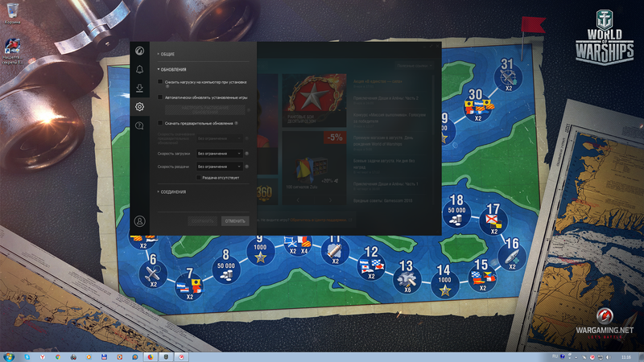This screenshot has width=644, height=362.
Task: Open 'Скорость раздачи' speed limit dropdown
Action: click(219, 167)
